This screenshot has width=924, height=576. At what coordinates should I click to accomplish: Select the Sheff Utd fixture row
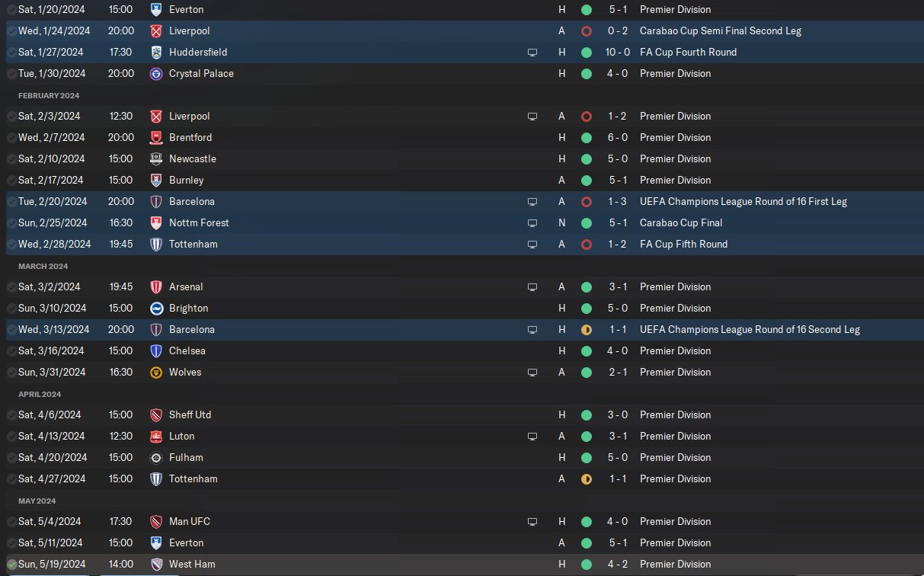click(462, 415)
